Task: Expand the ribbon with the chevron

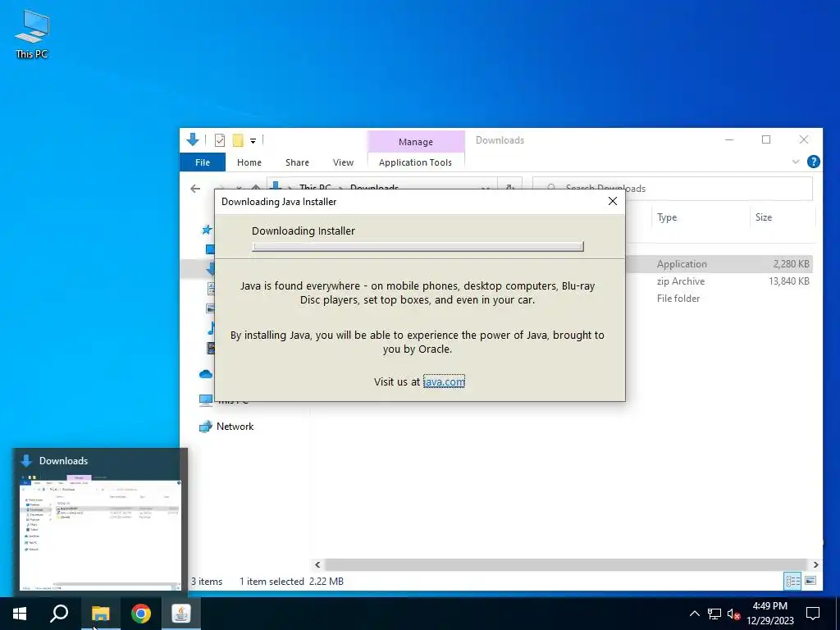Action: click(x=796, y=162)
